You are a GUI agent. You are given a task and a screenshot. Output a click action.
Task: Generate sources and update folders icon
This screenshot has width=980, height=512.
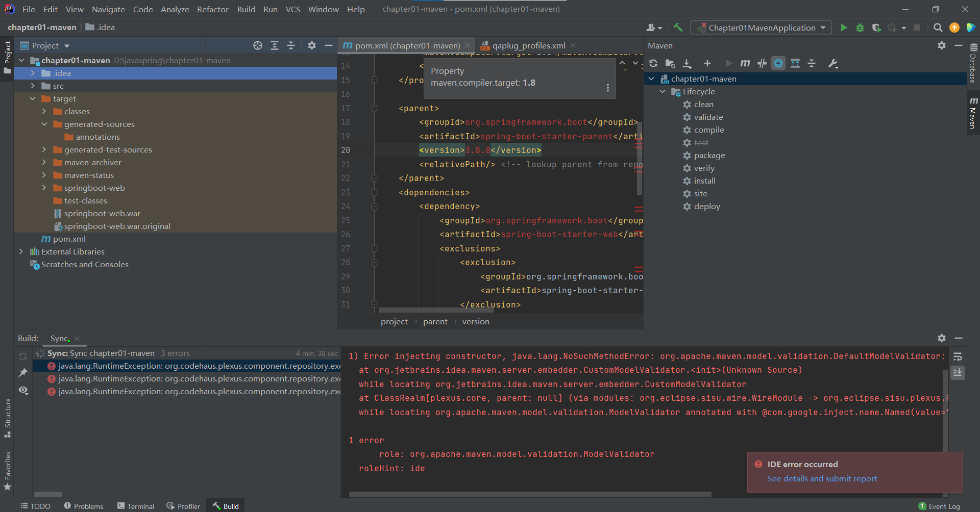pos(670,63)
